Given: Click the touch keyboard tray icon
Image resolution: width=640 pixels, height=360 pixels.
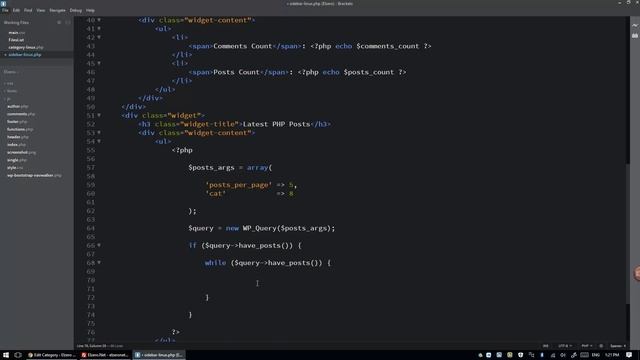Looking at the screenshot, I should tap(584, 355).
